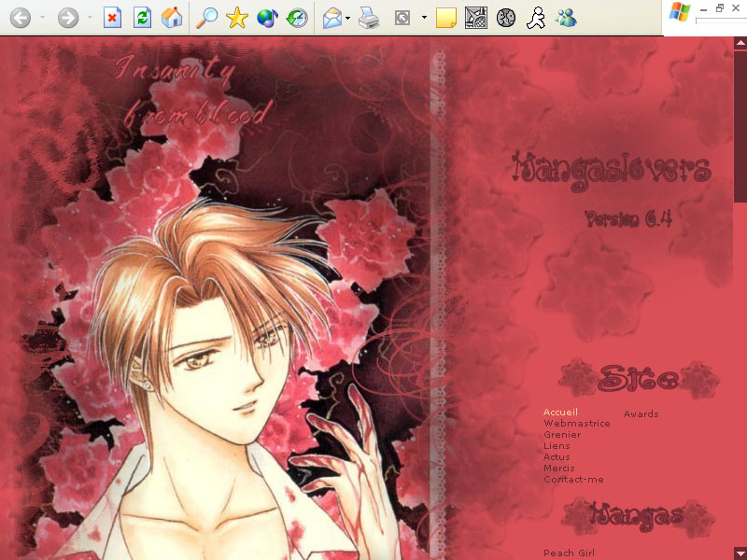
Task: Click the Windows flag logo in the corner
Action: pos(680,12)
